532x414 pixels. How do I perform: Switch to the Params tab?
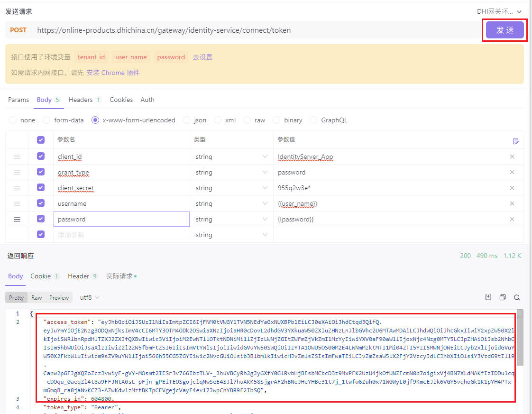pyautogui.click(x=18, y=100)
